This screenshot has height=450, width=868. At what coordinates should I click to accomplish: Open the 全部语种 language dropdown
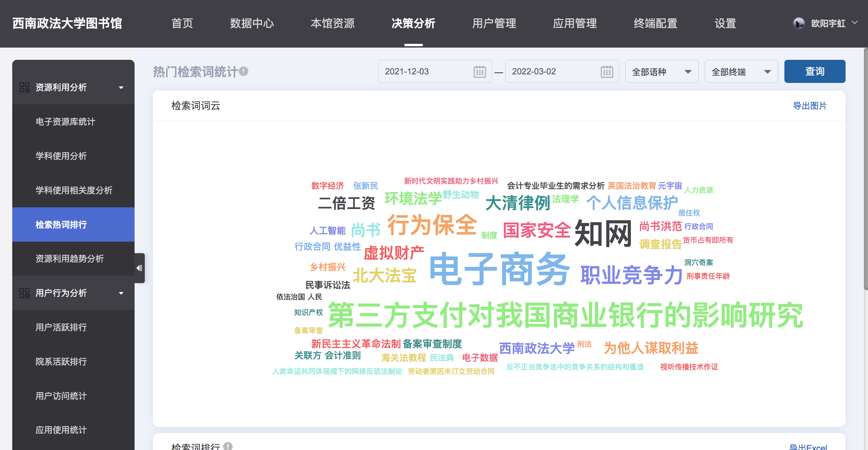[661, 72]
